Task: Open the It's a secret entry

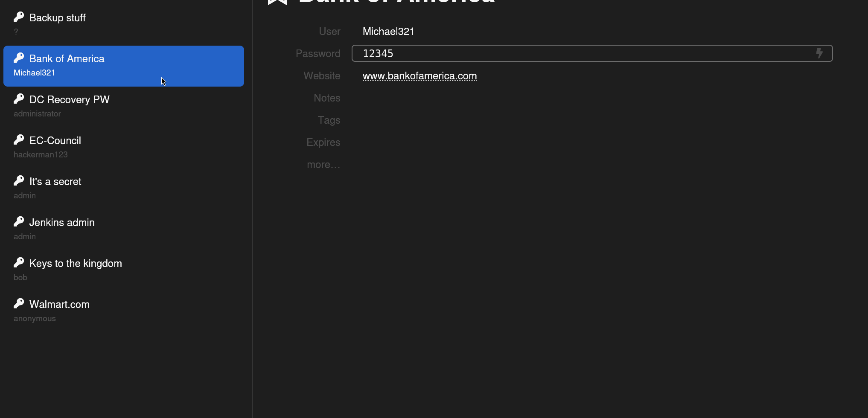Action: tap(124, 189)
